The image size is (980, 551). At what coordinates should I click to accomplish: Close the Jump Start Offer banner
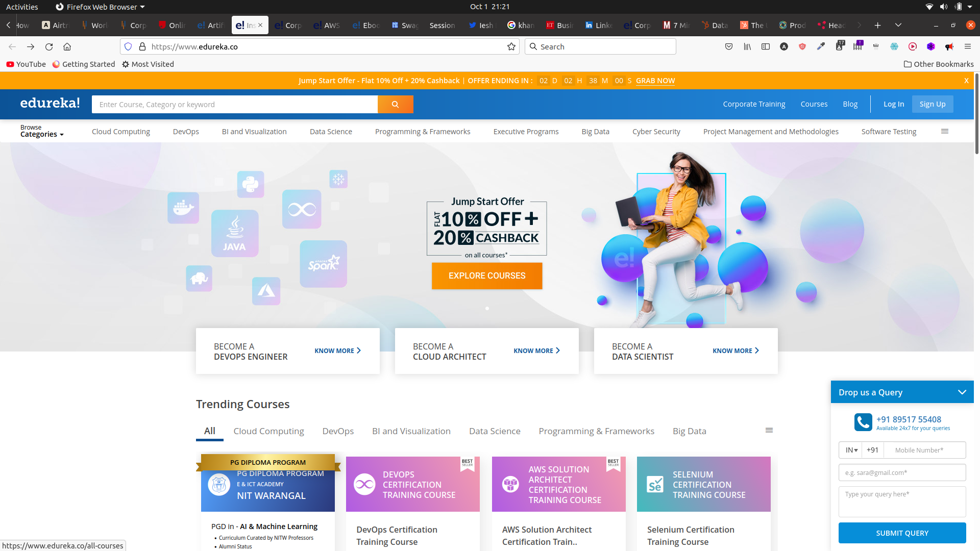(966, 80)
